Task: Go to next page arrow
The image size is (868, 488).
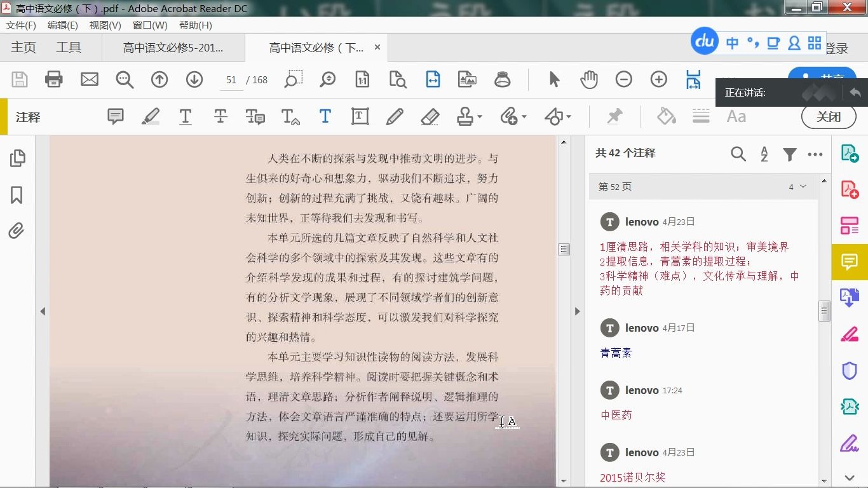Action: click(194, 79)
